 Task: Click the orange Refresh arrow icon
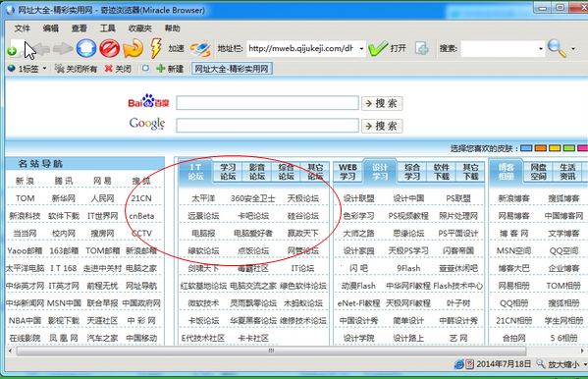pyautogui.click(x=134, y=48)
